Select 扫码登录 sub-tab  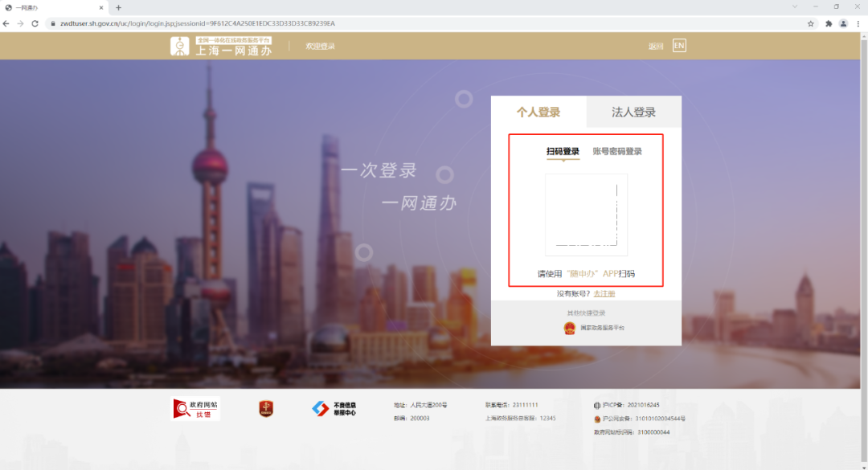click(563, 152)
